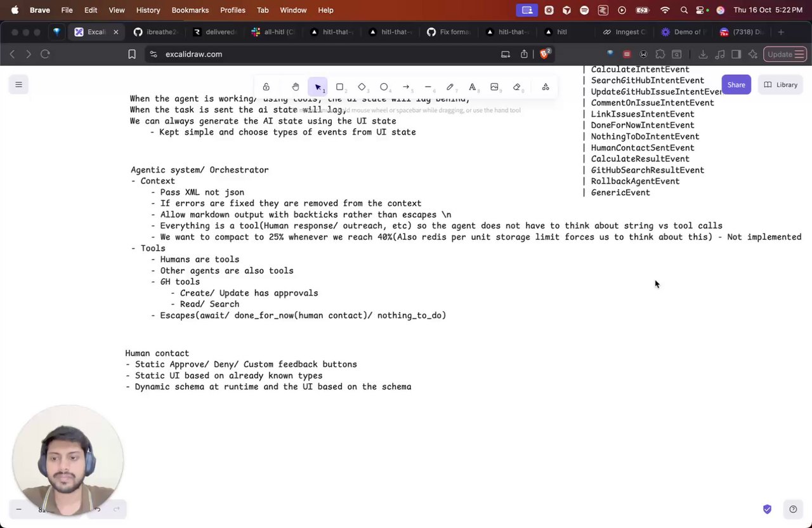The height and width of the screenshot is (528, 812).
Task: Click the share page icon in address bar
Action: (x=524, y=54)
